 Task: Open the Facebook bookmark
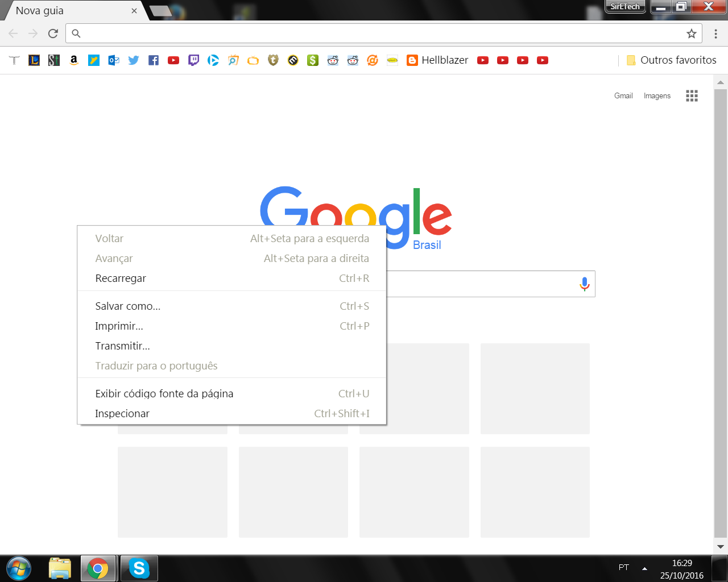(154, 60)
